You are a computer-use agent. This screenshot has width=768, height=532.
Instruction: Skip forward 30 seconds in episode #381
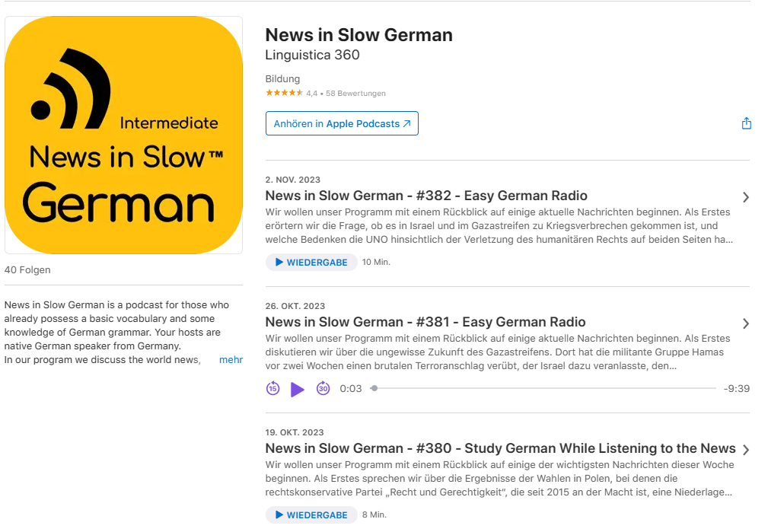click(x=323, y=388)
